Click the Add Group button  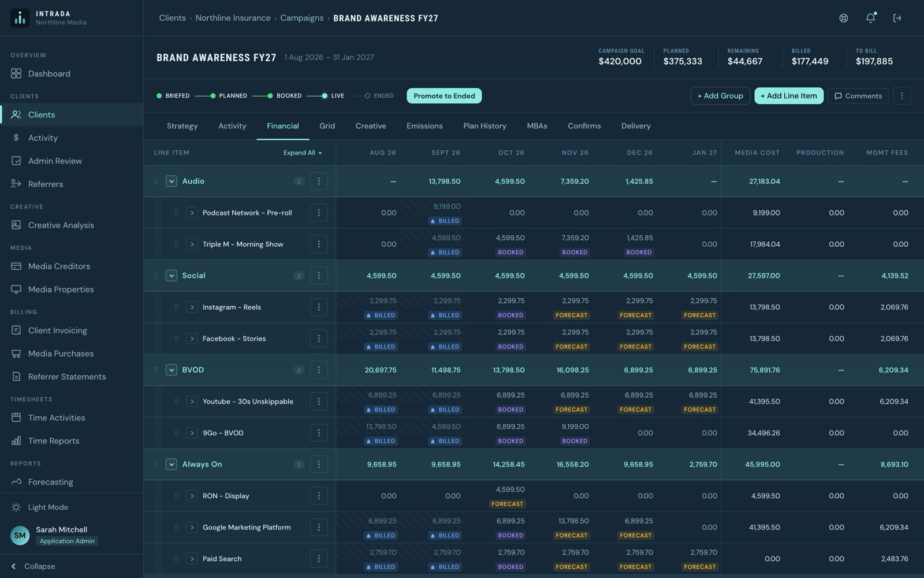(720, 96)
